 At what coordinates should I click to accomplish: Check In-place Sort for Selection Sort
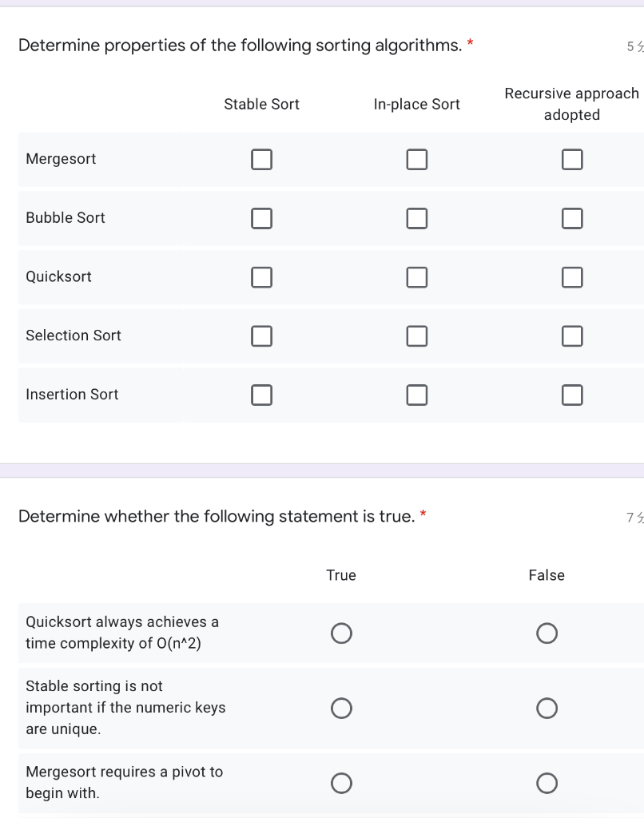tap(416, 336)
